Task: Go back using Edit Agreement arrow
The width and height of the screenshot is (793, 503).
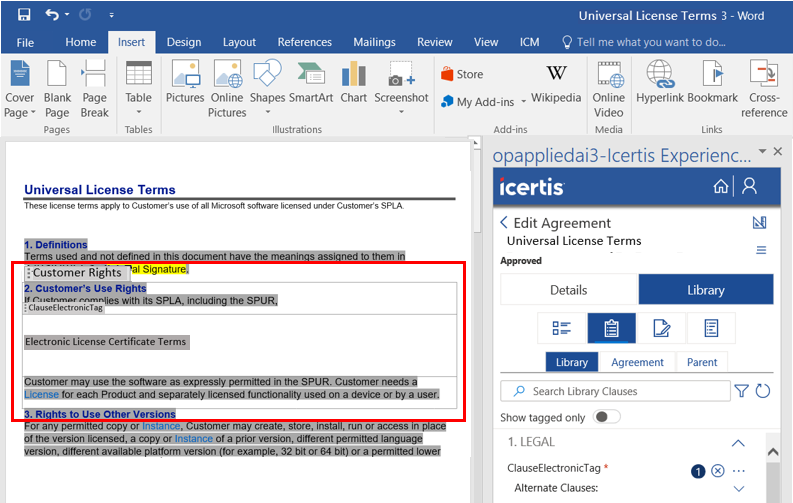Action: click(x=504, y=223)
